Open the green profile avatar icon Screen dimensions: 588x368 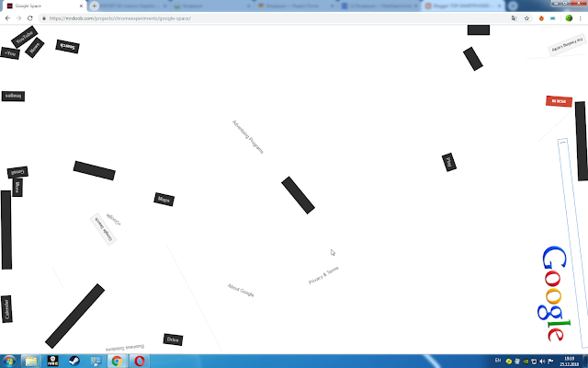click(569, 18)
